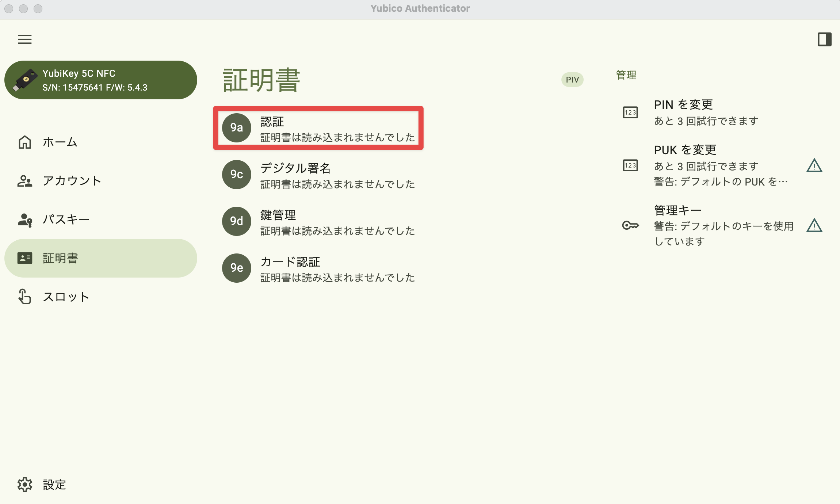Click status text under カード認証
This screenshot has height=504, width=840.
pyautogui.click(x=337, y=278)
